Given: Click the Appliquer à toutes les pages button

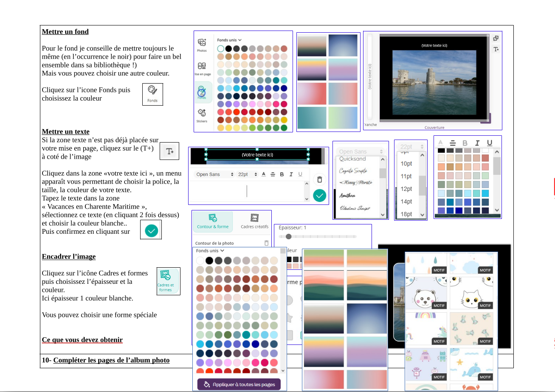Looking at the screenshot, I should click(x=239, y=384).
